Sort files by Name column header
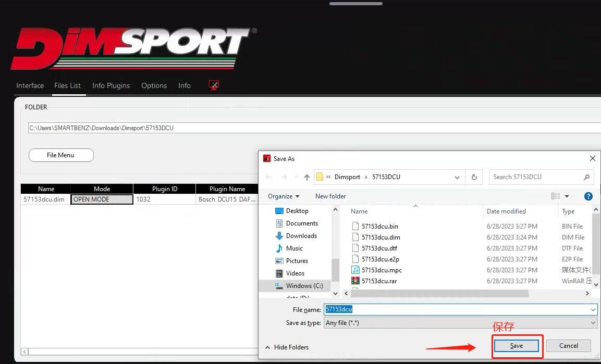Screen dimensions: 601x364 (x=359, y=211)
